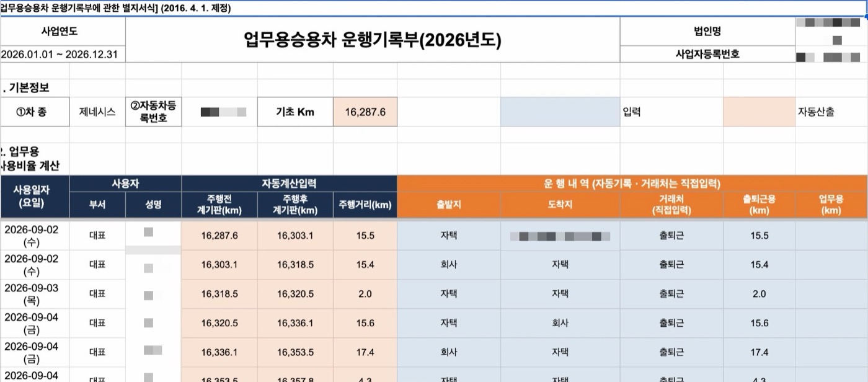Select the 제네시스 vehicle type cell
Viewport: 868px width, 382px height.
click(x=97, y=112)
